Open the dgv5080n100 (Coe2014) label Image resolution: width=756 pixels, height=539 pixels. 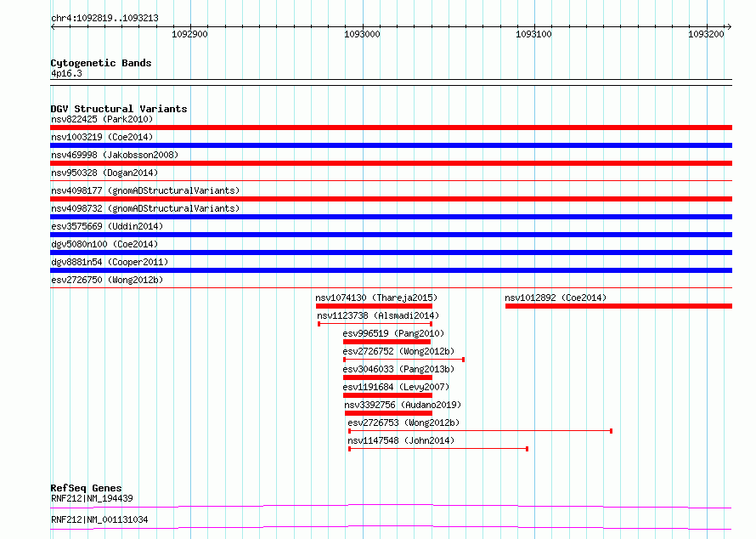point(104,244)
